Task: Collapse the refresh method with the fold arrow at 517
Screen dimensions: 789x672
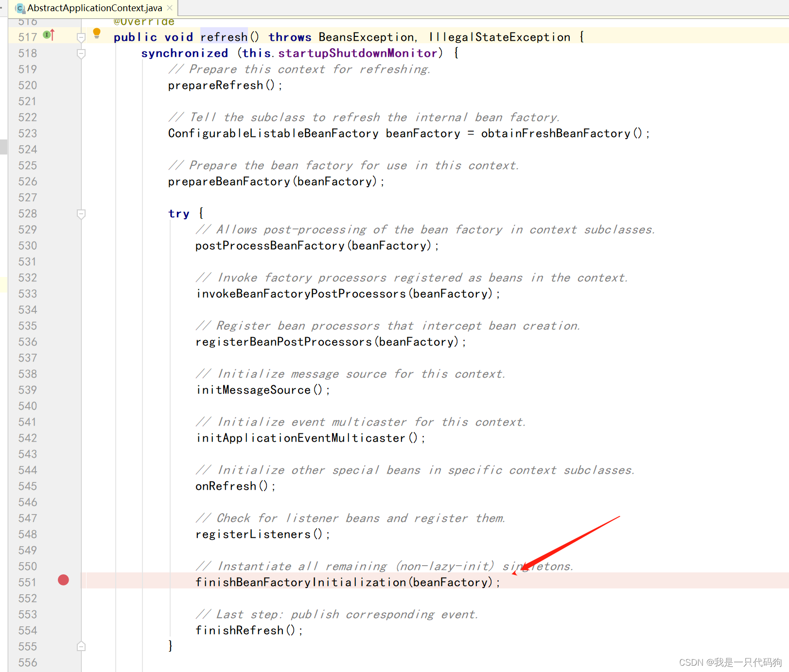Action: 81,36
